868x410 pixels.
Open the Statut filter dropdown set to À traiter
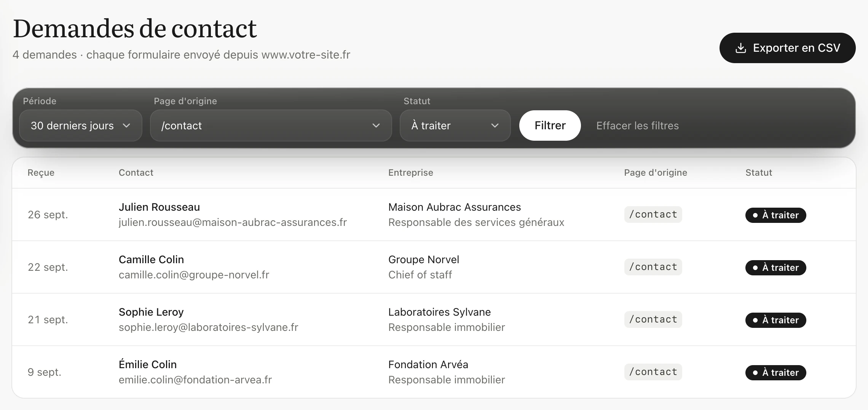pos(455,126)
